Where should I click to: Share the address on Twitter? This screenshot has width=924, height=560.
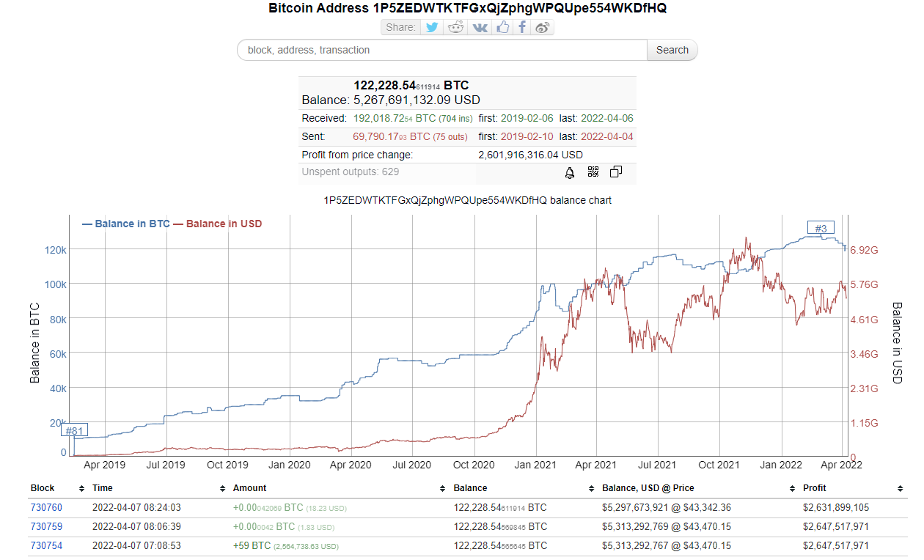pos(432,27)
